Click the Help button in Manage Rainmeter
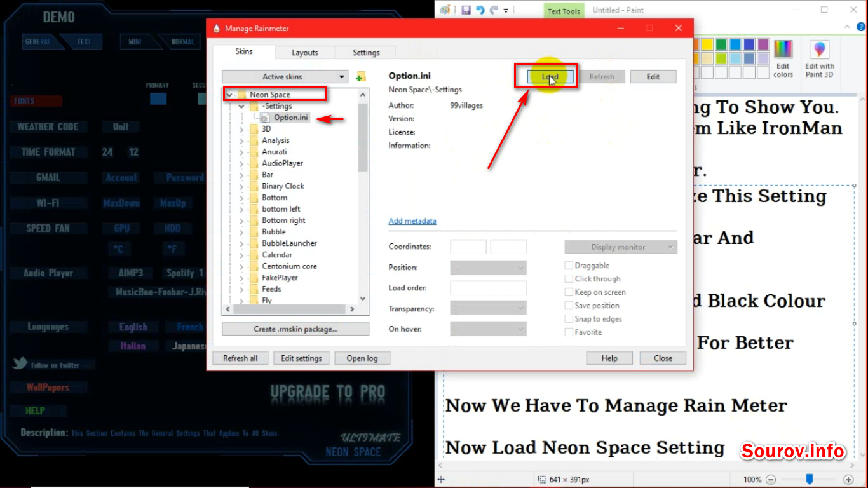The width and height of the screenshot is (868, 488). [x=609, y=358]
